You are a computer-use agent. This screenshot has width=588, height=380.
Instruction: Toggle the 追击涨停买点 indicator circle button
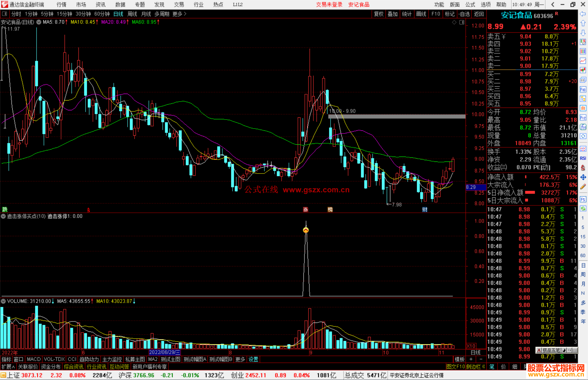[x=4, y=216]
